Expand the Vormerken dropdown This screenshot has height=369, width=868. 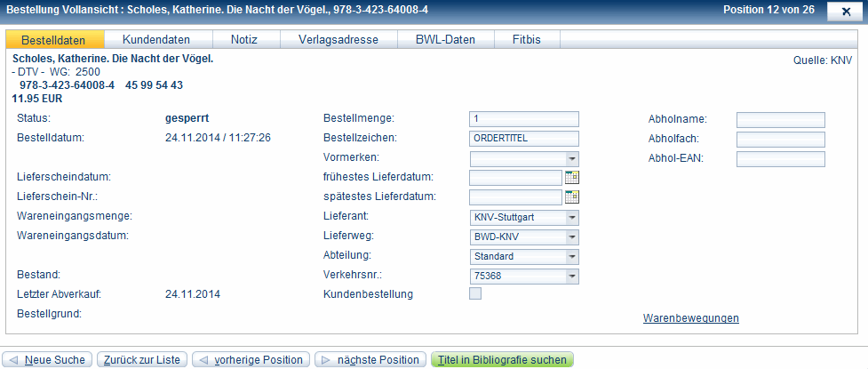tap(571, 157)
